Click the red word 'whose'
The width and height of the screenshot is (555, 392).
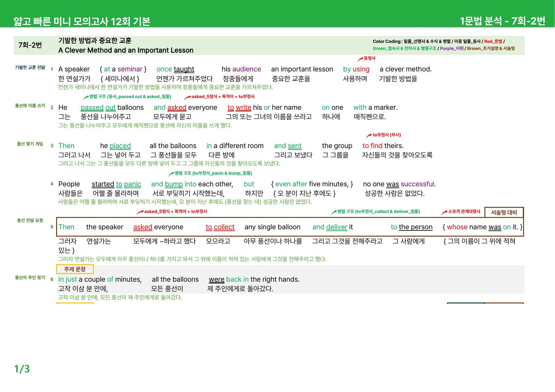457,227
